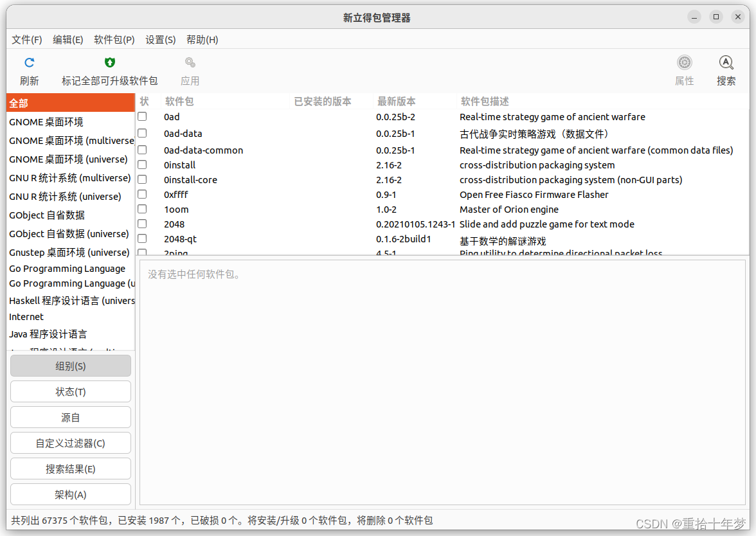Viewport: 756px width, 536px height.
Task: Select package name 0ad-data-common
Action: pos(203,150)
